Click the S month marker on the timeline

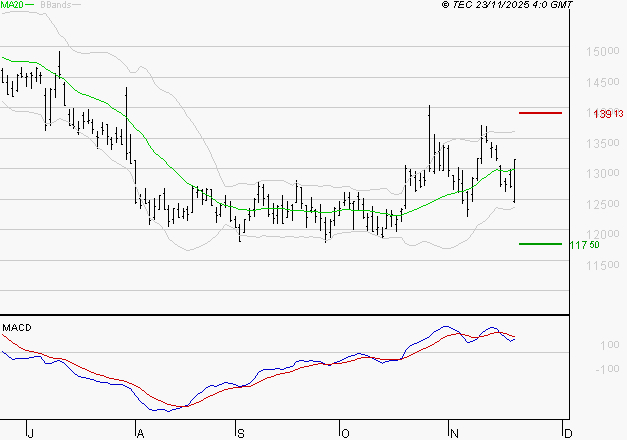coord(240,433)
